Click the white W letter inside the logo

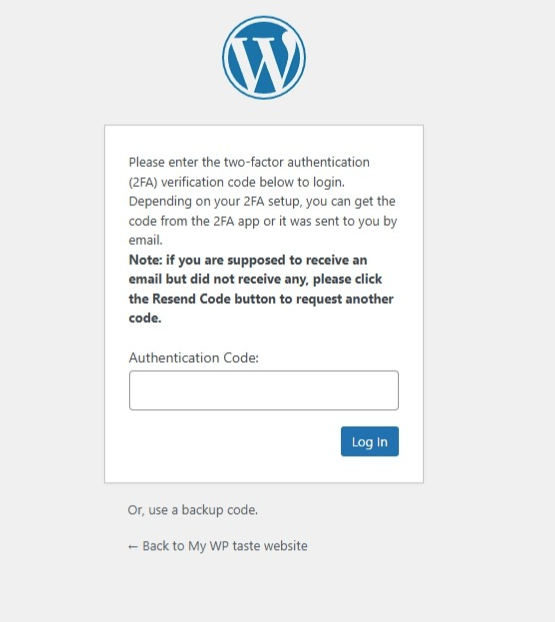pos(263,60)
